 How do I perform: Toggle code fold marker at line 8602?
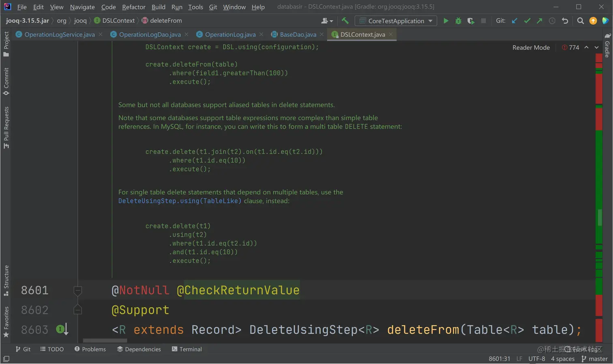(x=78, y=310)
